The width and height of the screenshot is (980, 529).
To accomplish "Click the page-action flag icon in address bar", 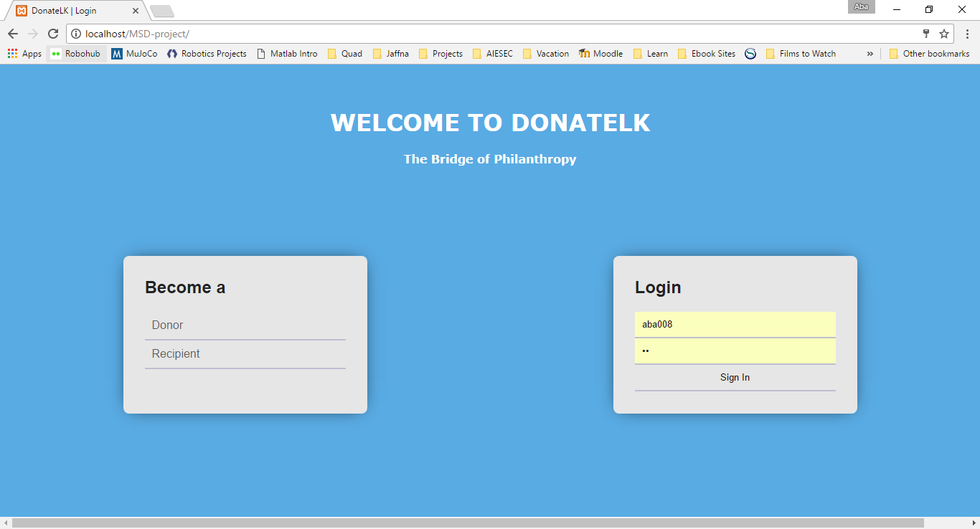I will 925,33.
